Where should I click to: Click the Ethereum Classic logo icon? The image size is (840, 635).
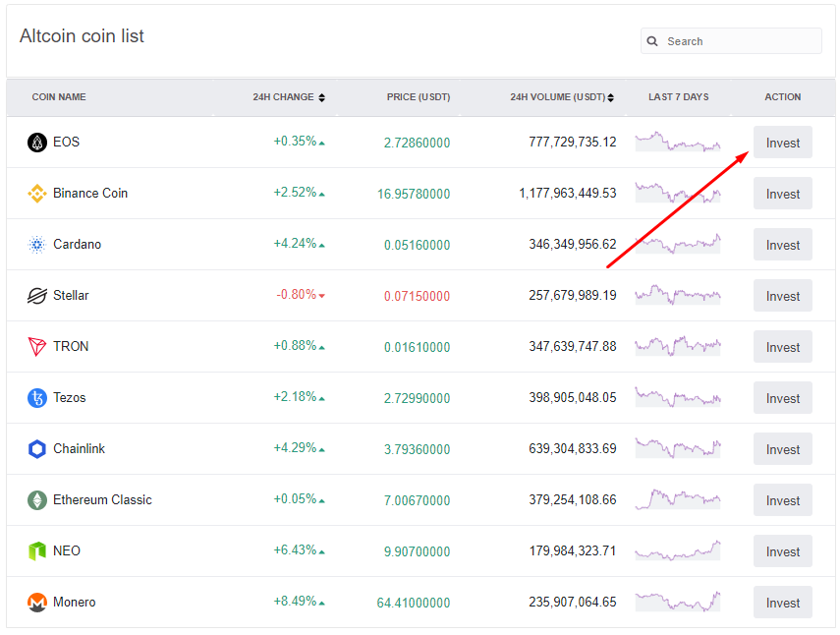click(x=37, y=500)
